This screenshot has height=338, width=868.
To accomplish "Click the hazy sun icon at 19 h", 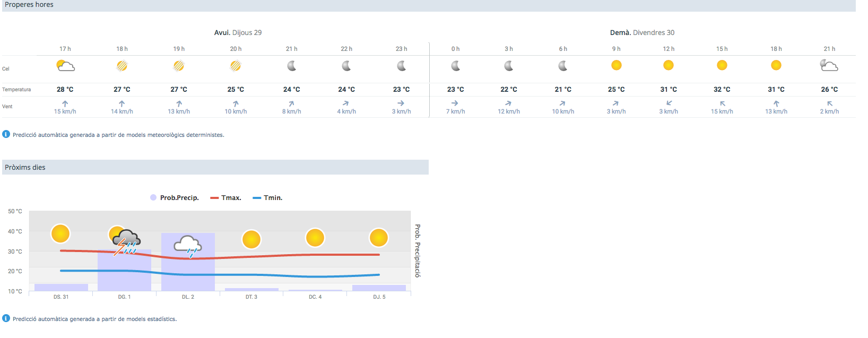I will (179, 66).
